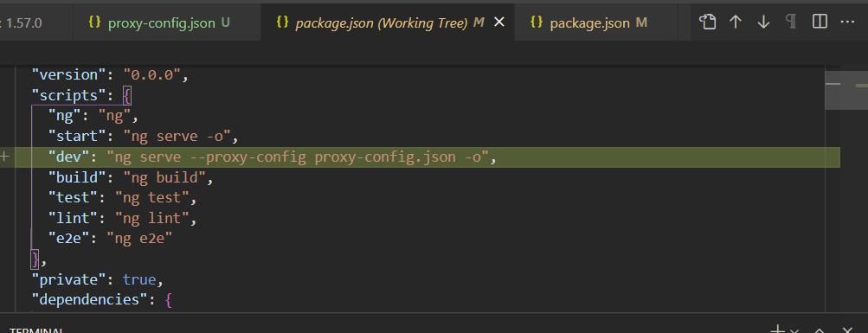Click the "build" script key

click(x=77, y=178)
